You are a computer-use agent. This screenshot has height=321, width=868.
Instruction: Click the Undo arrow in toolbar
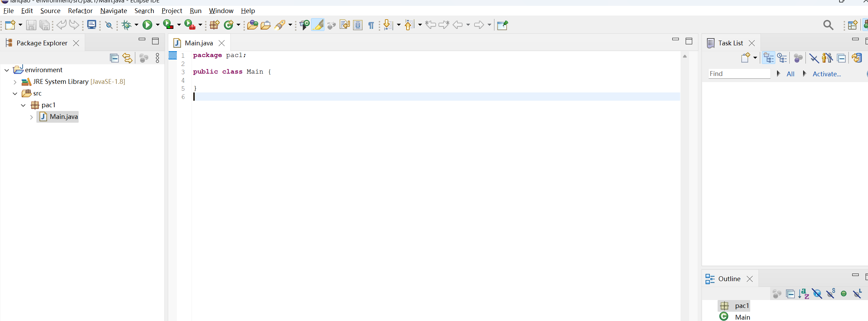click(61, 25)
